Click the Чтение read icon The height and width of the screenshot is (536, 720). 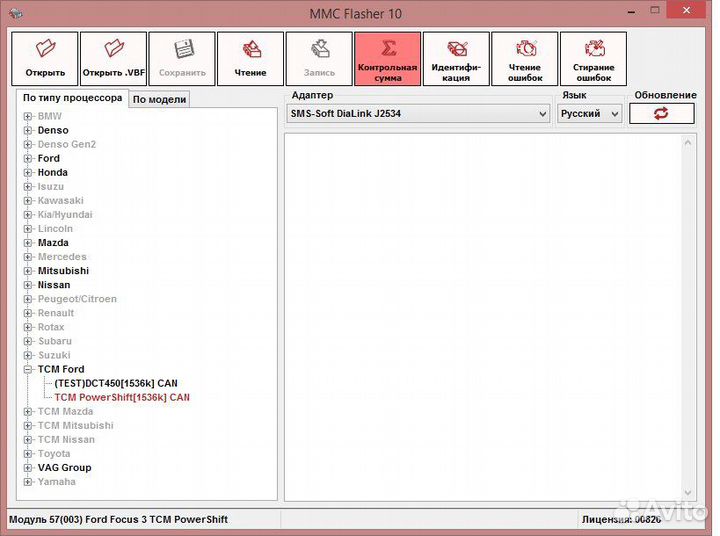250,58
